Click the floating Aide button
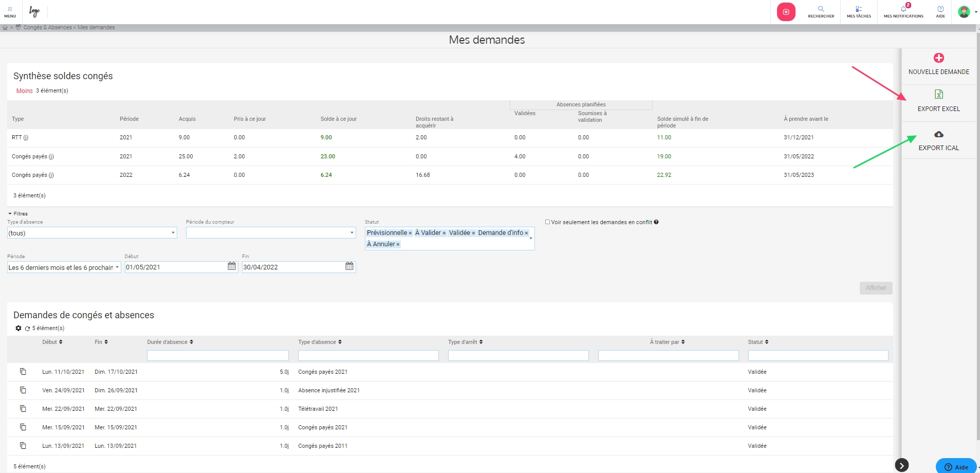The image size is (980, 473). click(956, 467)
